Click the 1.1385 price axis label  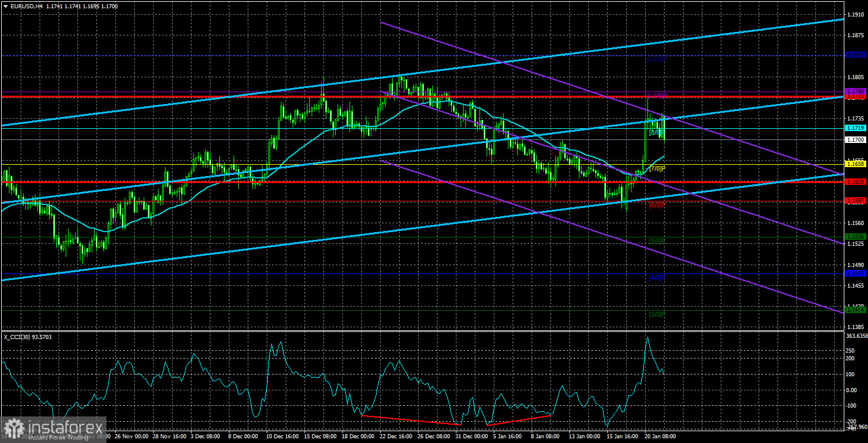(x=855, y=327)
